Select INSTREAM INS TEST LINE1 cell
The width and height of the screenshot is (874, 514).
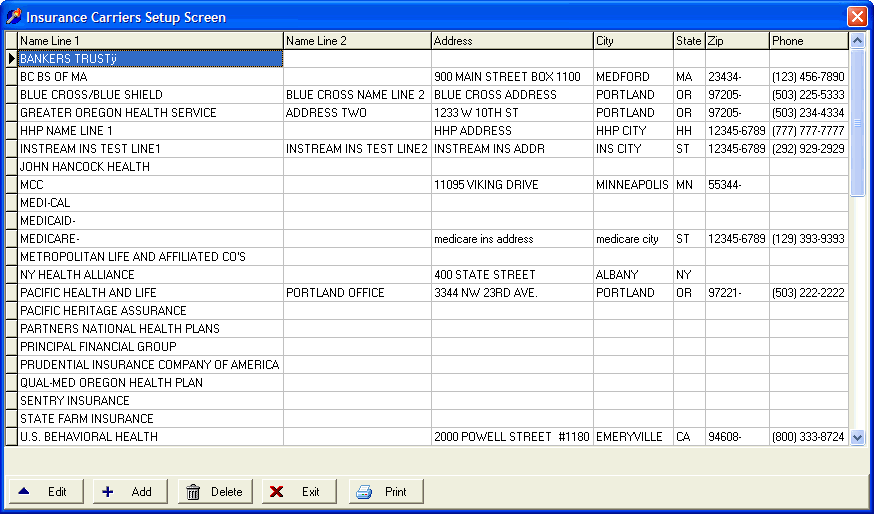tap(150, 148)
